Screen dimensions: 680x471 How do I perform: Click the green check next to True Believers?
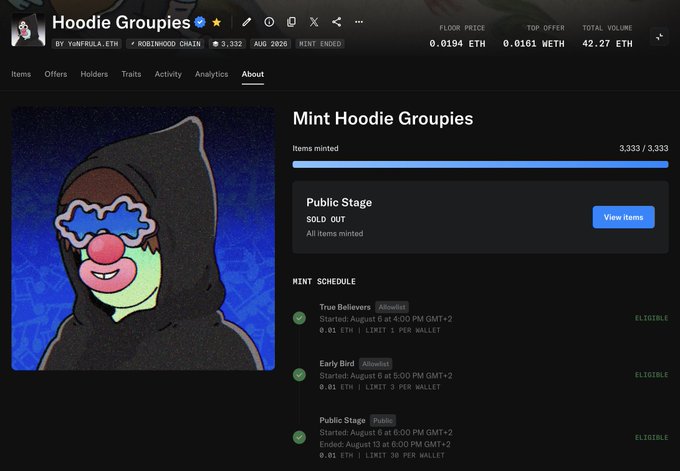point(299,318)
